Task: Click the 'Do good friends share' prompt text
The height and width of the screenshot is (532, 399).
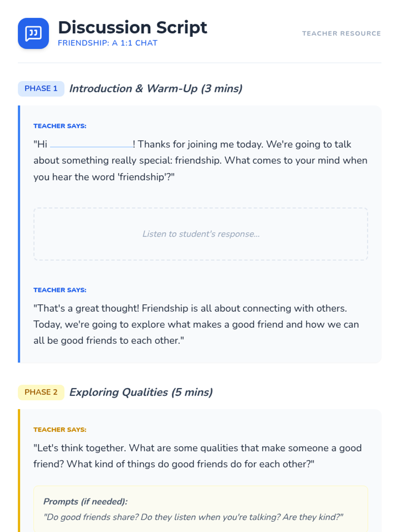Action: [193, 517]
